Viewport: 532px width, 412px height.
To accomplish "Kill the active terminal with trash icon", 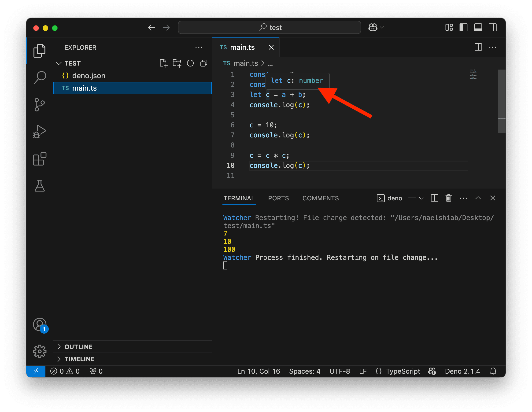I will pos(449,198).
